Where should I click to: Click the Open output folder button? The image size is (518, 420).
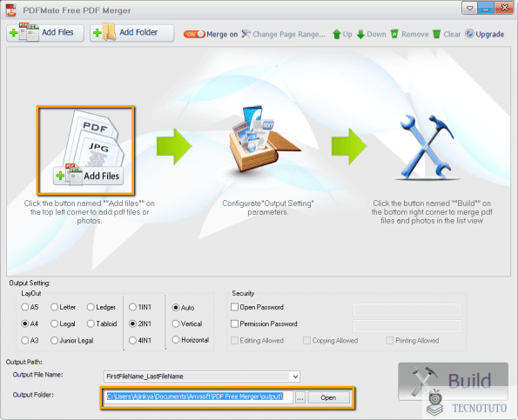point(329,397)
